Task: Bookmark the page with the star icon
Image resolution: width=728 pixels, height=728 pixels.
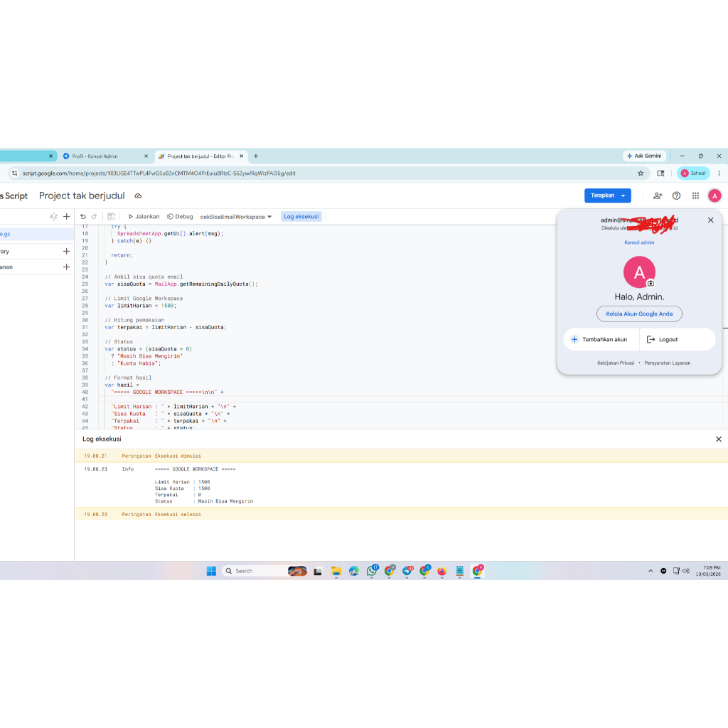Action: tap(641, 173)
